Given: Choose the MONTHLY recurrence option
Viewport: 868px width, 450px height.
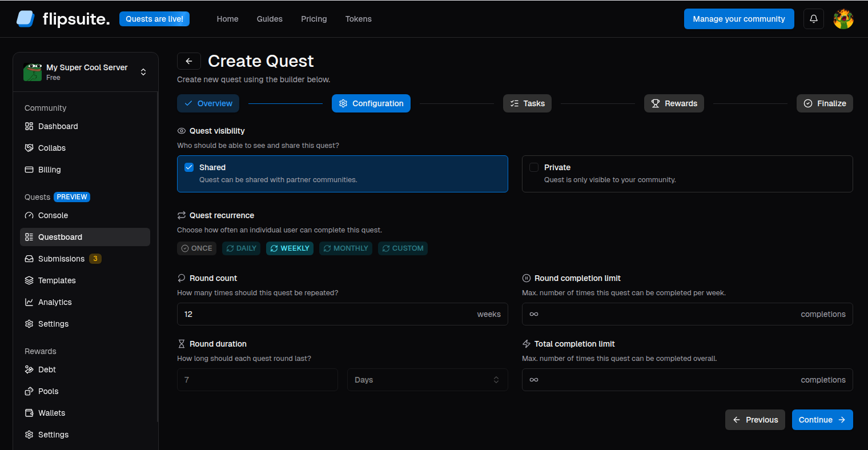Looking at the screenshot, I should click(345, 248).
